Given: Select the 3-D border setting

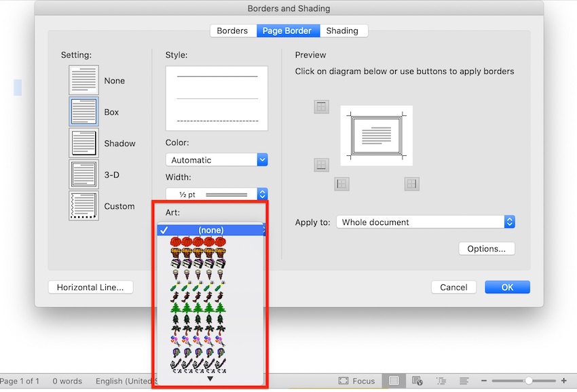Looking at the screenshot, I should pyautogui.click(x=83, y=174).
